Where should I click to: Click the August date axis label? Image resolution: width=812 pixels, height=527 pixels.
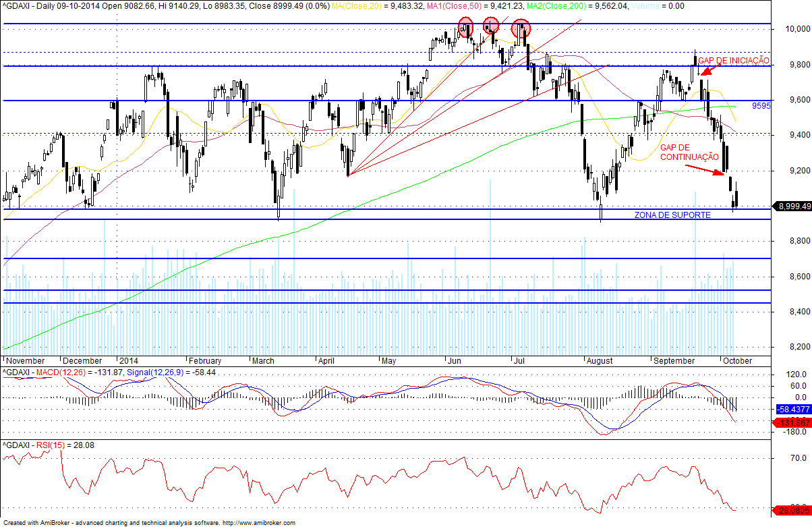tap(600, 361)
